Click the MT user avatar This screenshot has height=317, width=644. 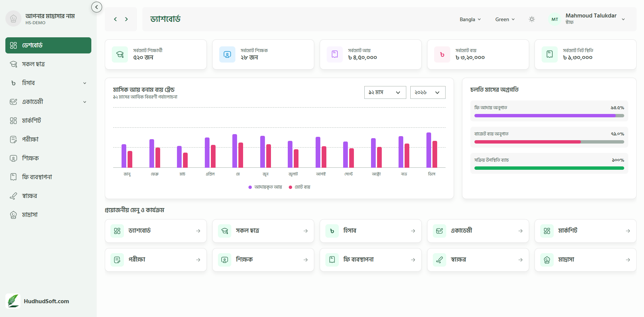point(555,19)
